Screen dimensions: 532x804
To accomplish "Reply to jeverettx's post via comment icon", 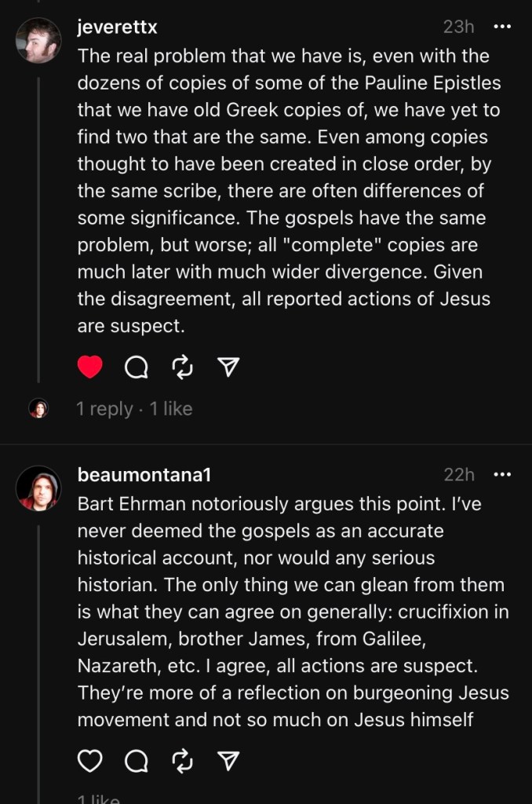I will [136, 367].
